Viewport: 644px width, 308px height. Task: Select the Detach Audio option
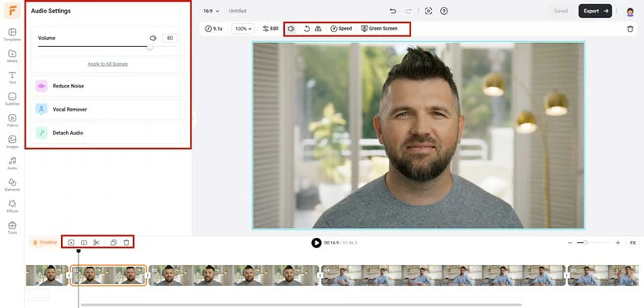tap(107, 133)
